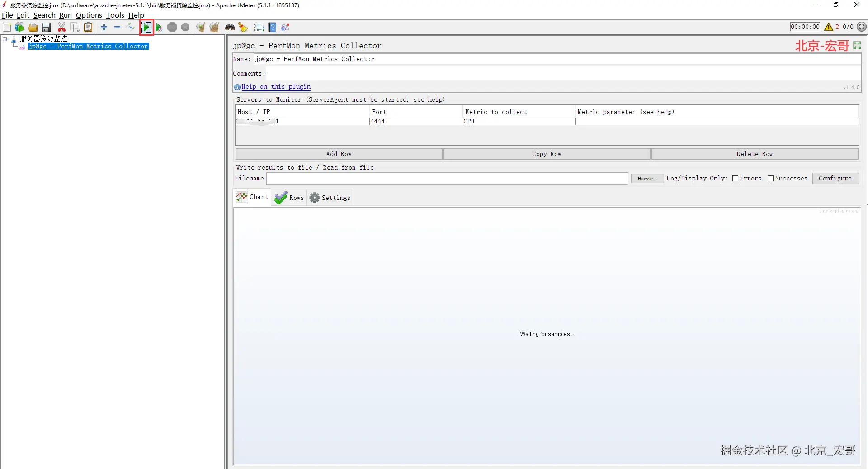
Task: Click the PerfMon collector node icon in the tree
Action: (22, 47)
